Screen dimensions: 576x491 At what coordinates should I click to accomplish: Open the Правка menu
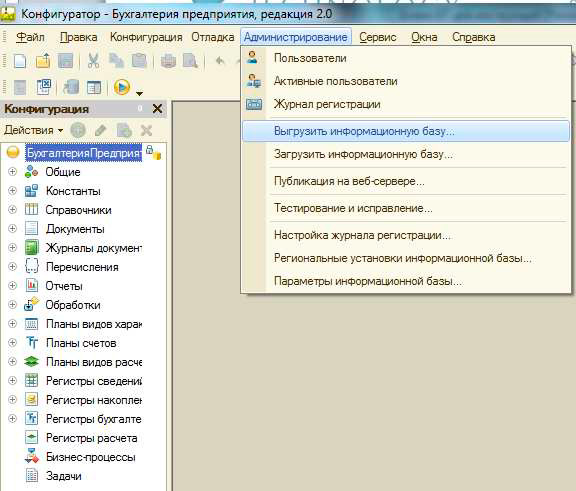[x=79, y=37]
